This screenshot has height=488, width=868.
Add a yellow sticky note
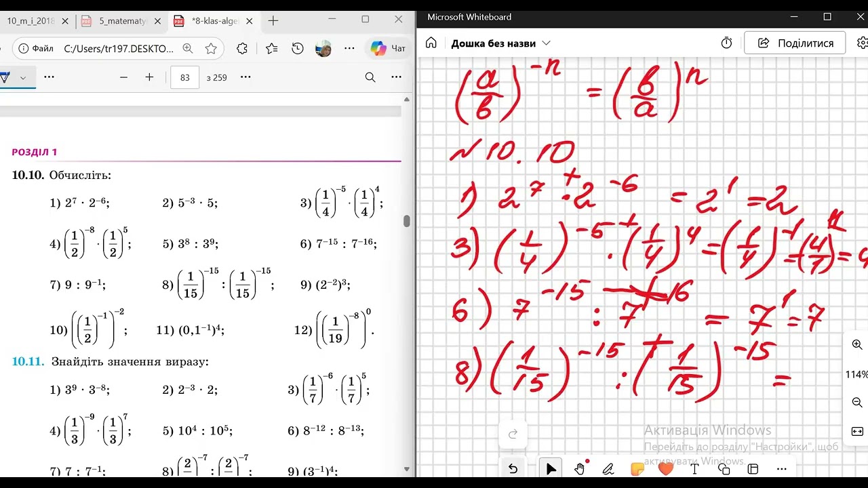click(x=637, y=468)
